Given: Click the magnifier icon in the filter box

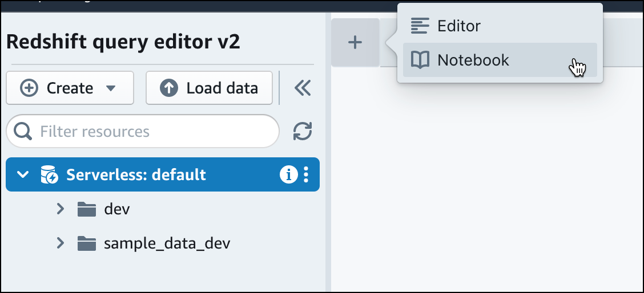Looking at the screenshot, I should [23, 132].
